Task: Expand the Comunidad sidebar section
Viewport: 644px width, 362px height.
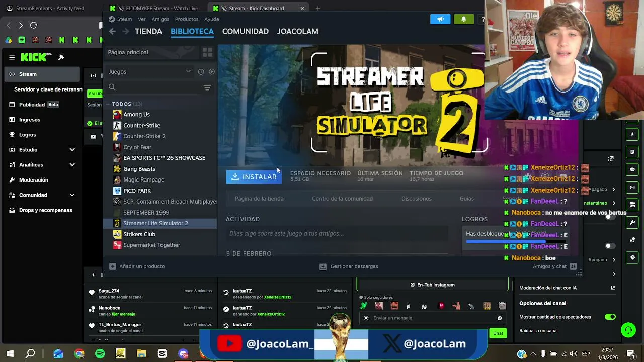Action: pos(72,195)
